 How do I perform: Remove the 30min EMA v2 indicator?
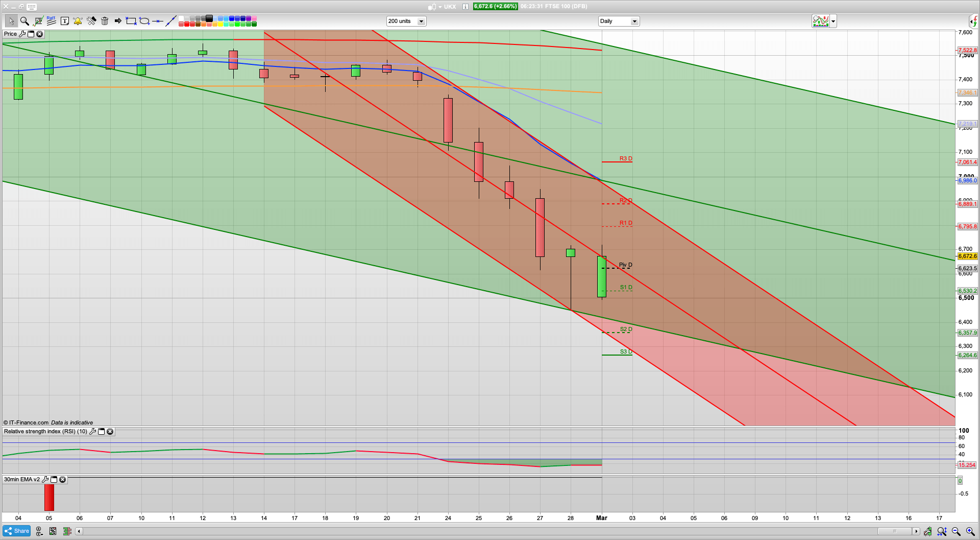click(62, 480)
